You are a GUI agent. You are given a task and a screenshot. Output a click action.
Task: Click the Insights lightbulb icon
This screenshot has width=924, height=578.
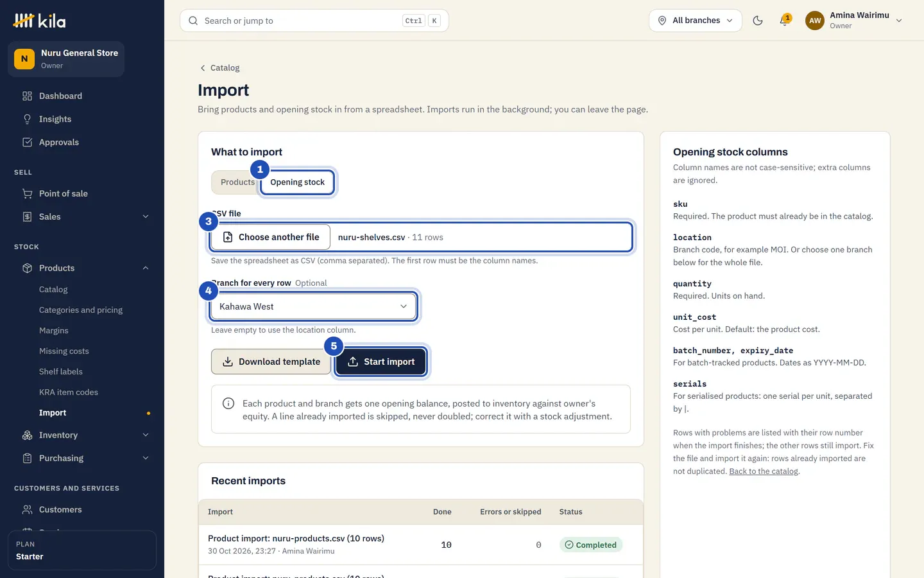click(x=27, y=119)
